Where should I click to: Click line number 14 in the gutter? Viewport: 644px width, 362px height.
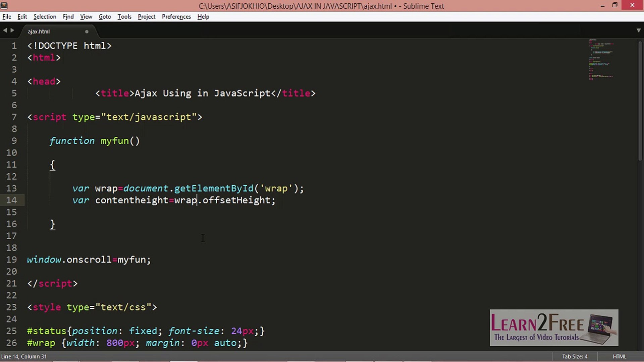point(12,200)
